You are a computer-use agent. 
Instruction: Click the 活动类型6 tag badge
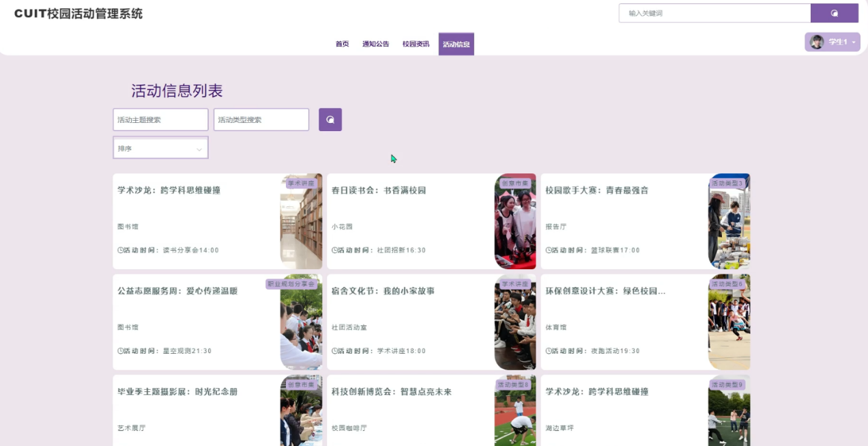[x=727, y=284]
